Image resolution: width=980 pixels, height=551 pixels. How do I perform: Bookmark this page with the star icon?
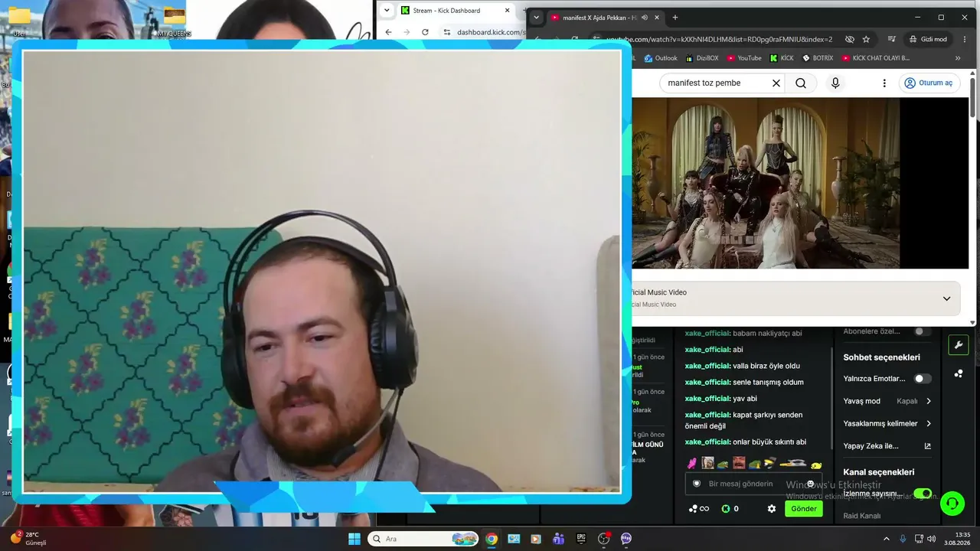pyautogui.click(x=866, y=39)
